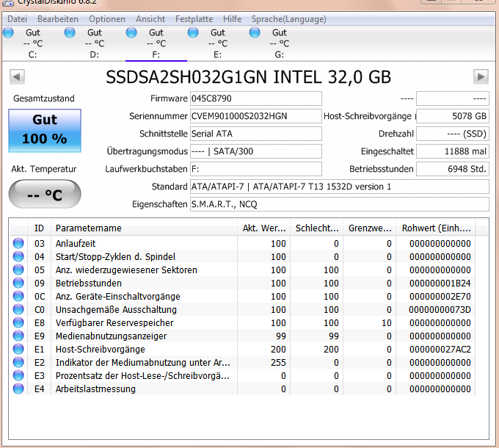Select raw value 00000000073D
This screenshot has height=448, width=499.
(x=440, y=309)
